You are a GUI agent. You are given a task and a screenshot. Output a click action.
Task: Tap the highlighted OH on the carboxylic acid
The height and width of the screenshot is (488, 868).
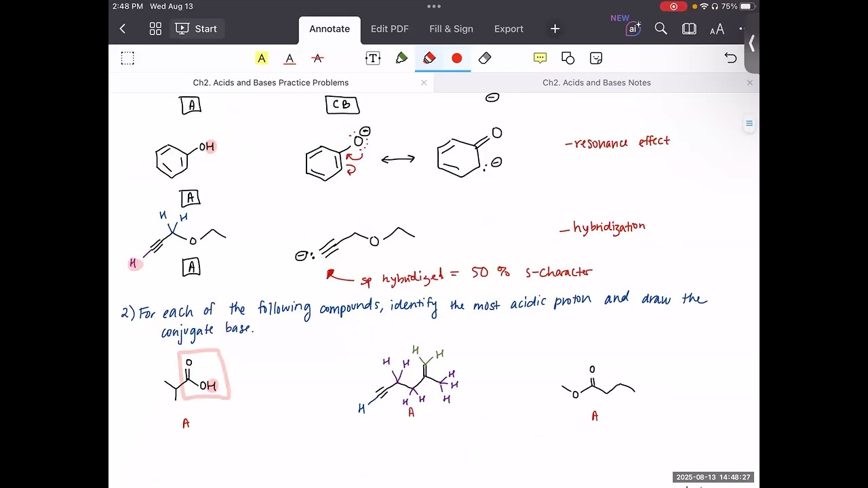[209, 386]
